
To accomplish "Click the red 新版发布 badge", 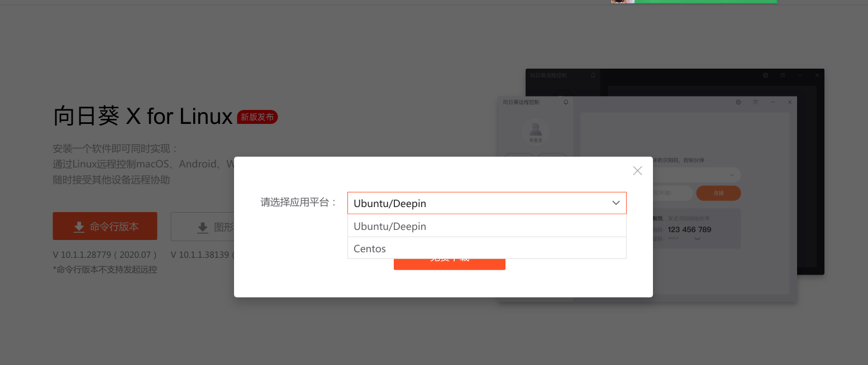I will pyautogui.click(x=257, y=117).
